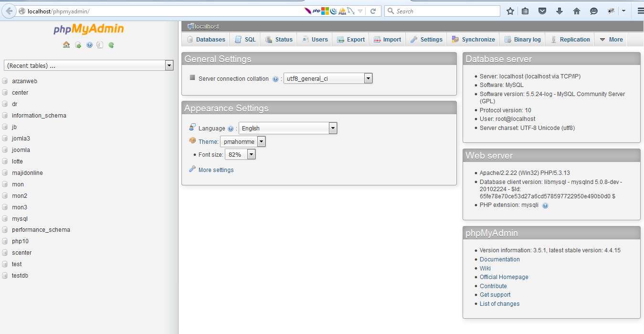Click the MySQL dolphin bookmark icon
Image resolution: width=644 pixels, height=334 pixels.
351,11
